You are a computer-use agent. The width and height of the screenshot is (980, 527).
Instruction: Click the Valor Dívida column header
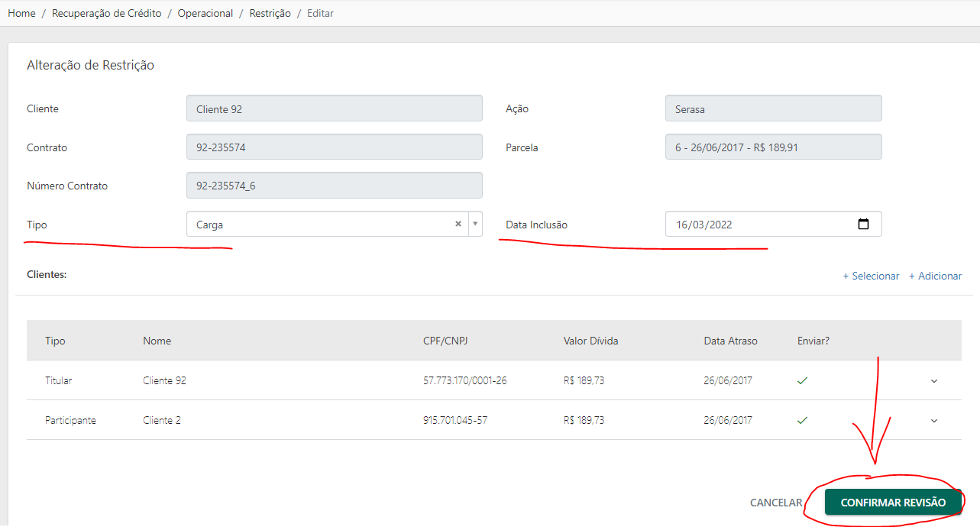click(591, 341)
